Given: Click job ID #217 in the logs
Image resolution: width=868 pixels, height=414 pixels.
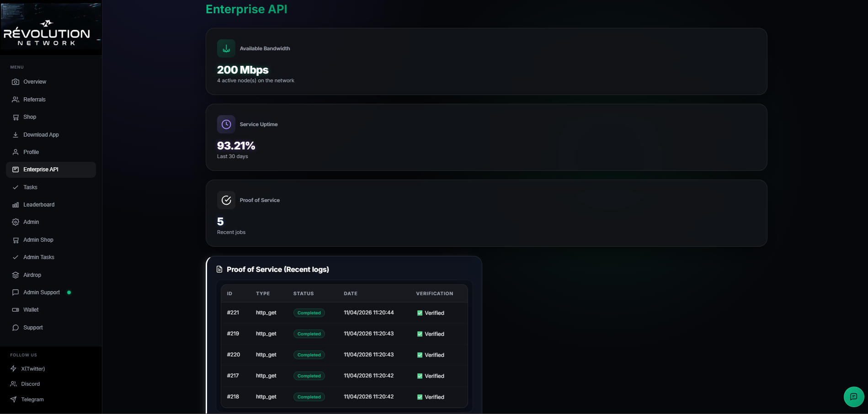Looking at the screenshot, I should [233, 376].
